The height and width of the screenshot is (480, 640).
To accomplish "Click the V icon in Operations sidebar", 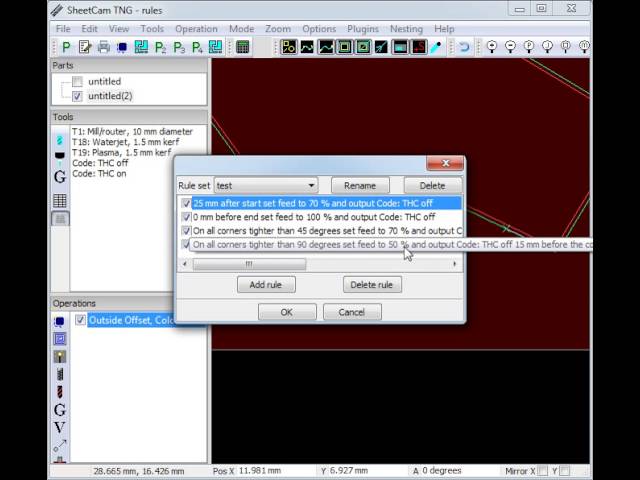I will tap(60, 427).
